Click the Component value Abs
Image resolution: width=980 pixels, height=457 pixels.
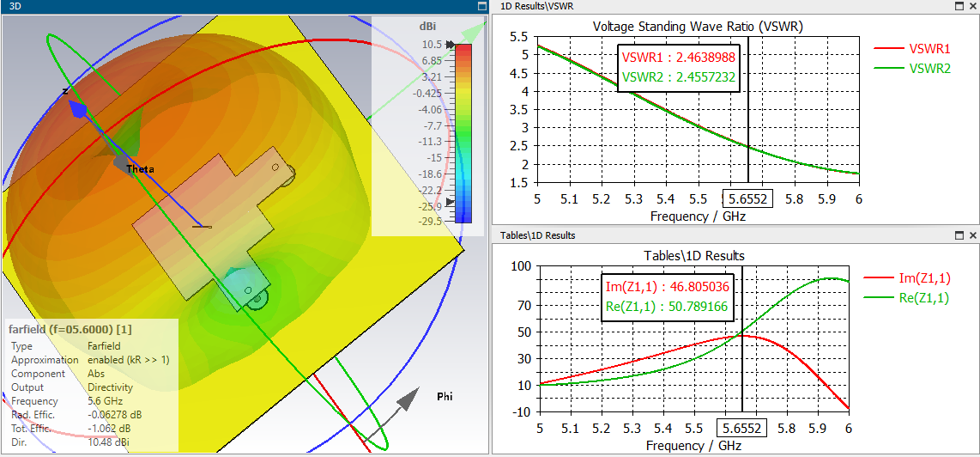[x=95, y=373]
